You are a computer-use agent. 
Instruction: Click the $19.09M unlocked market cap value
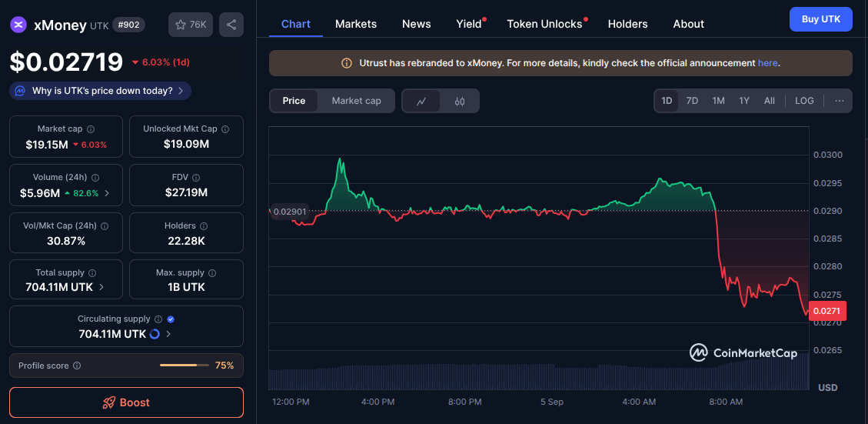pos(187,144)
